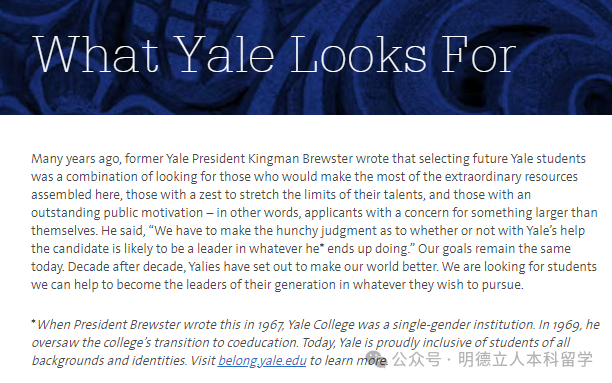Click the 'What Yale Looks For' heading
Image resolution: width=612 pixels, height=383 pixels.
[x=275, y=54]
